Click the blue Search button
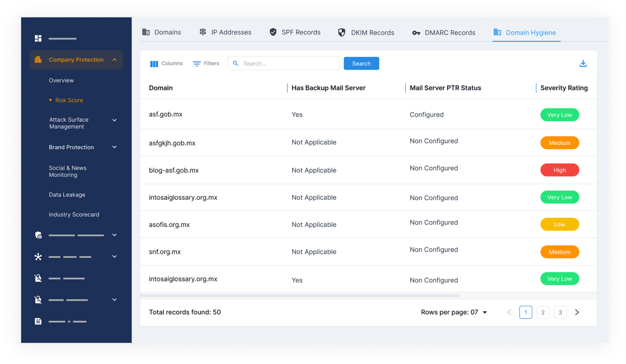Viewport: 626px width, 364px height. click(x=361, y=64)
